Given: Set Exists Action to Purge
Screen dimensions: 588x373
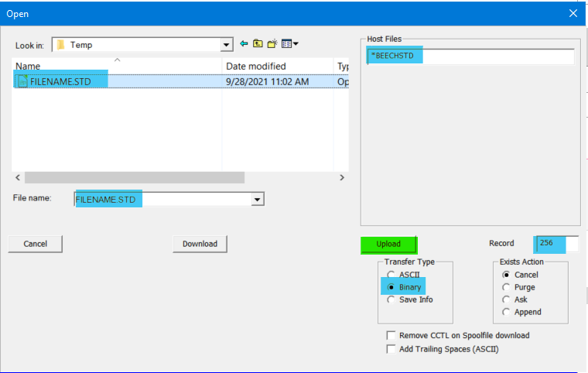Looking at the screenshot, I should (507, 287).
